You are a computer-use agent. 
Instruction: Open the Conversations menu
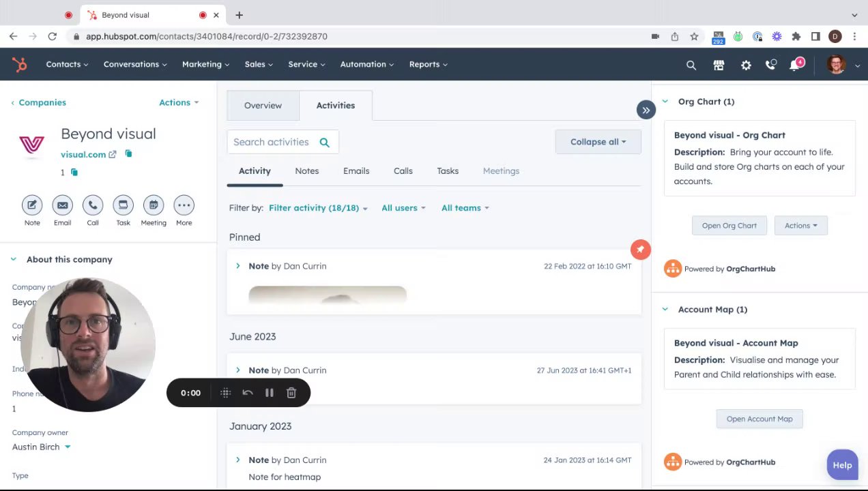(135, 64)
